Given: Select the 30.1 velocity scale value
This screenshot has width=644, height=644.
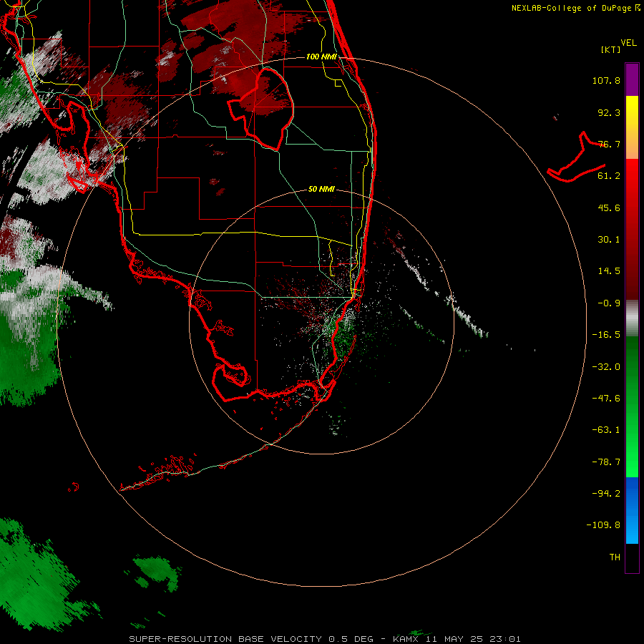Looking at the screenshot, I should click(609, 240).
